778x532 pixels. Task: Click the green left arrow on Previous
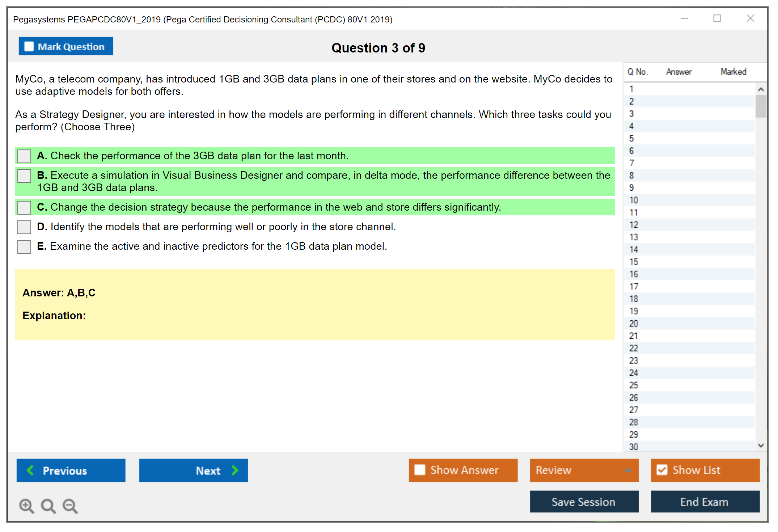[x=30, y=470]
